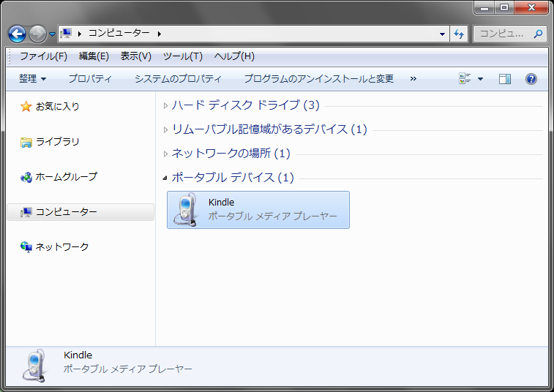
Task: Open the ファイル(F) menu
Action: click(43, 56)
